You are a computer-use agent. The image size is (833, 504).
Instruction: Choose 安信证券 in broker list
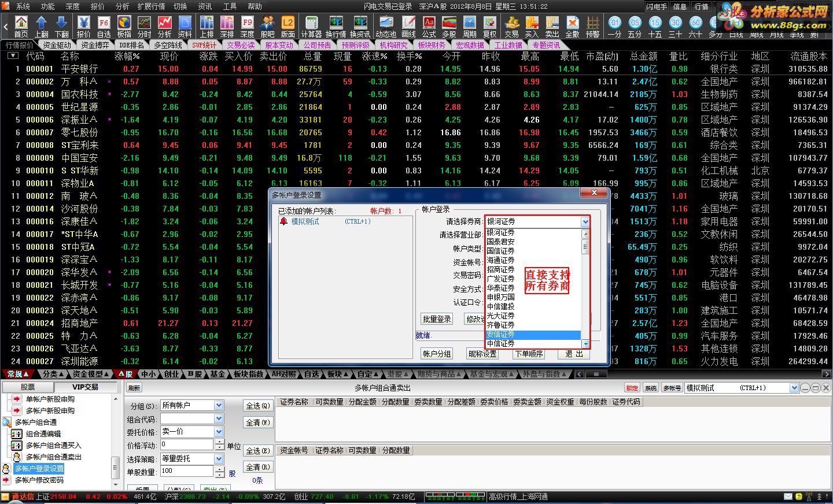coord(533,335)
